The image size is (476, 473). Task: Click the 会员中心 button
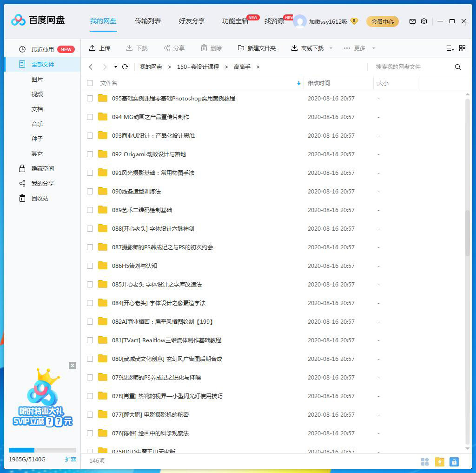pos(382,21)
